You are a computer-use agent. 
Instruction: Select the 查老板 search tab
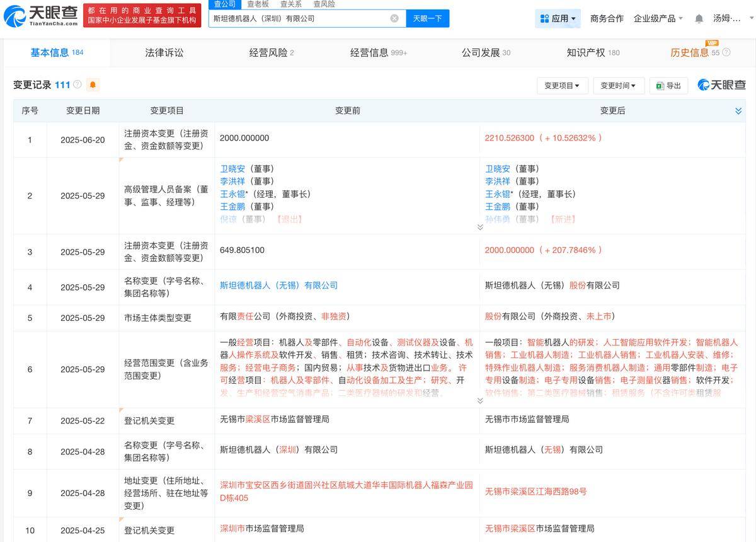258,4
